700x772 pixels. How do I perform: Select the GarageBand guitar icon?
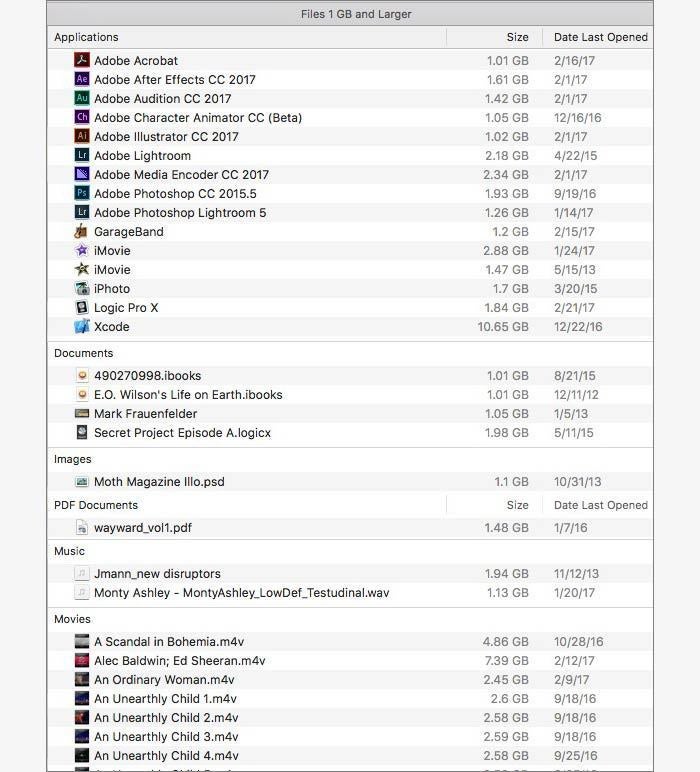82,231
